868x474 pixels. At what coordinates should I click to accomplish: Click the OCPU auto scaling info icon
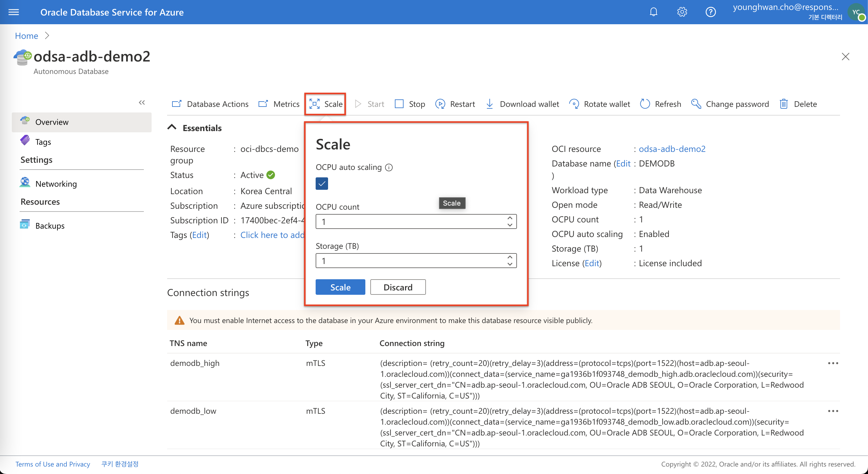click(389, 167)
